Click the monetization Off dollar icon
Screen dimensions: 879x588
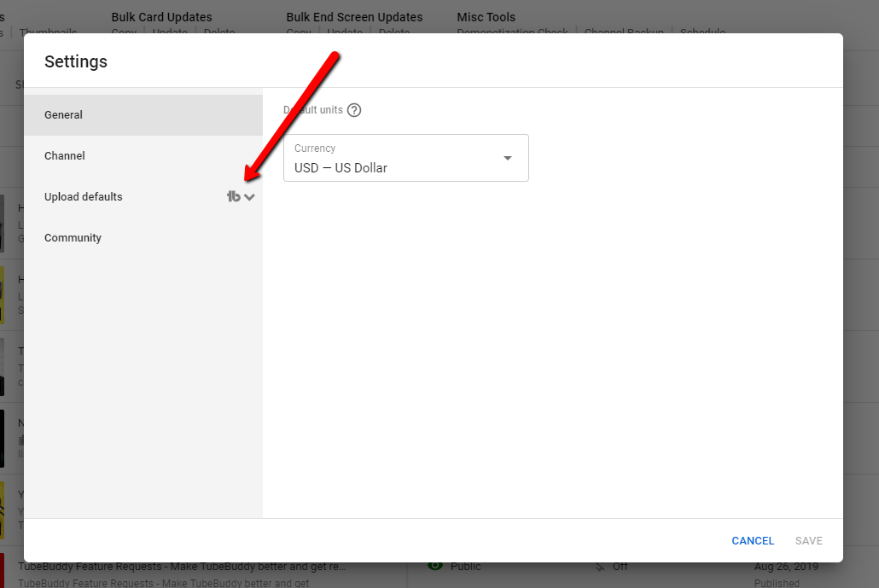(x=600, y=567)
